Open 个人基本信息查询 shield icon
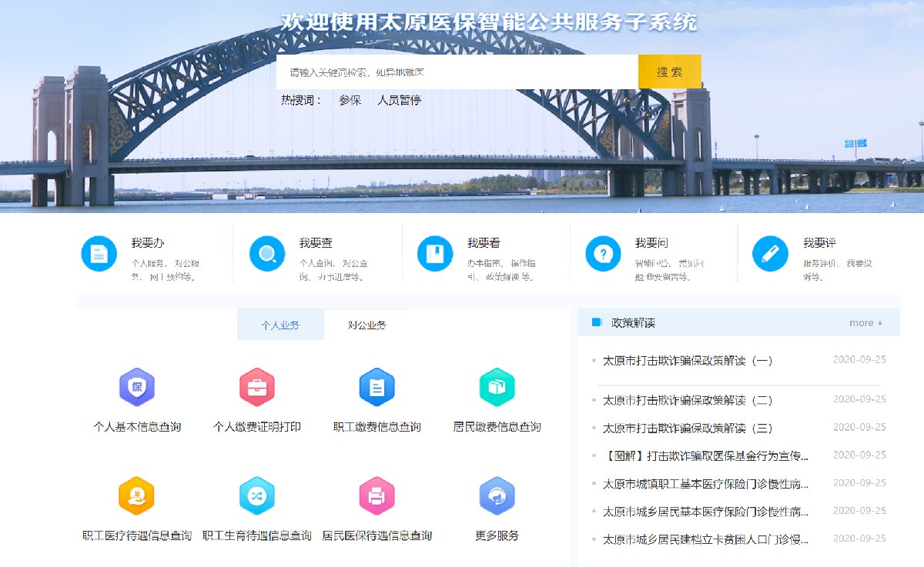The height and width of the screenshot is (567, 924). (x=137, y=387)
